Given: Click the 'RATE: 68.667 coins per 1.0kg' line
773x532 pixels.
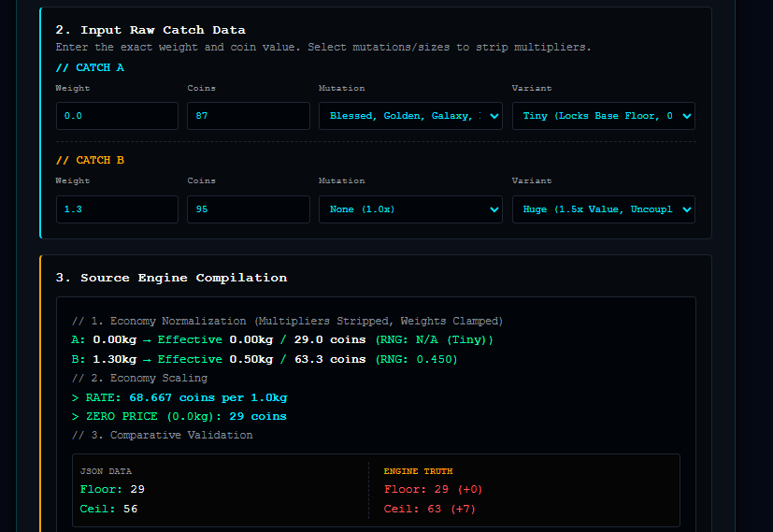Looking at the screenshot, I should (179, 397).
